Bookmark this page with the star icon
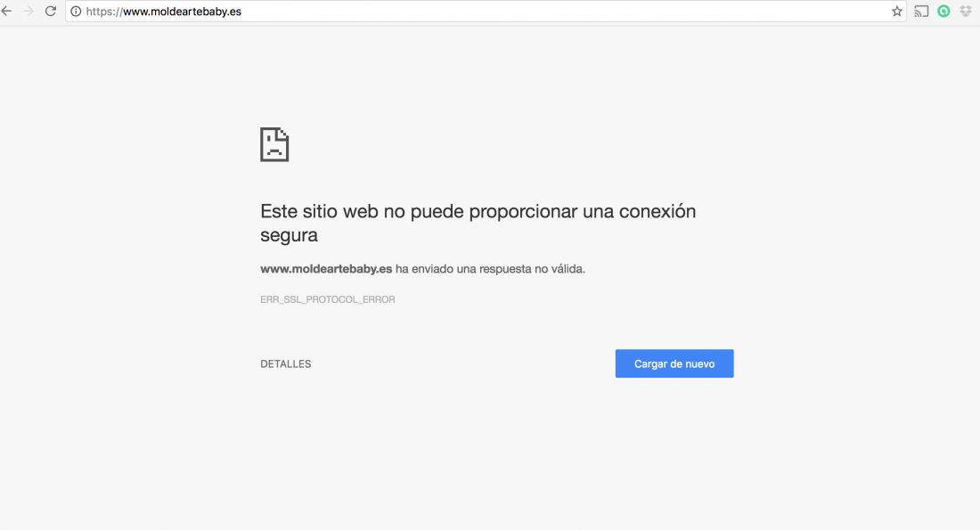The height and width of the screenshot is (530, 980). pyautogui.click(x=897, y=12)
